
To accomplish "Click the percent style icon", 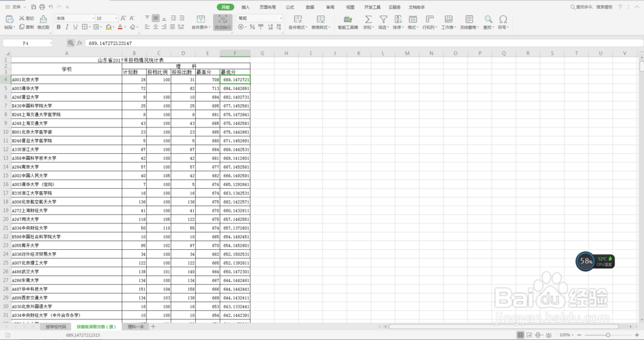I will tap(252, 26).
